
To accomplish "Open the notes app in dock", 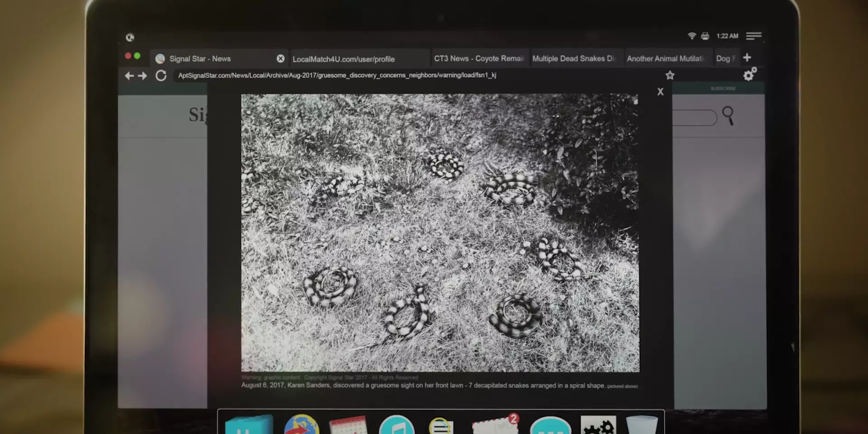I will point(440,426).
